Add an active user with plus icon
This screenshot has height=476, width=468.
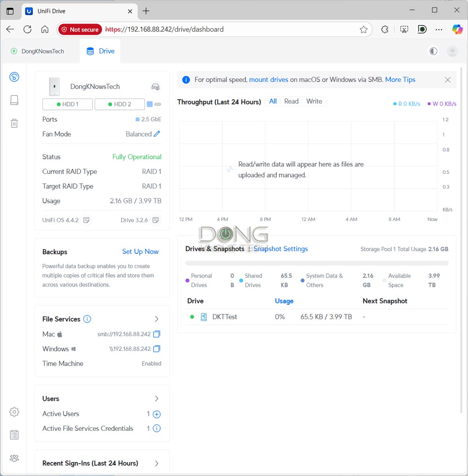click(x=157, y=414)
